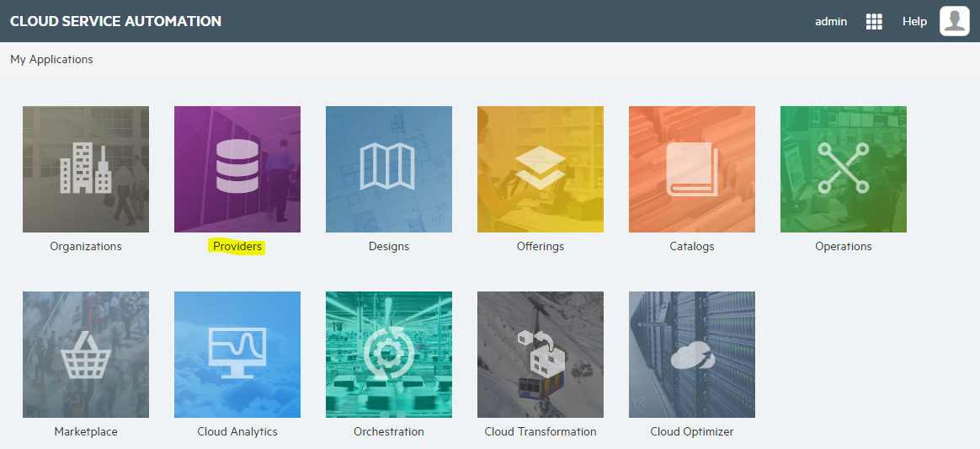This screenshot has height=449, width=980.
Task: Click the highlighted Providers label
Action: tap(237, 246)
